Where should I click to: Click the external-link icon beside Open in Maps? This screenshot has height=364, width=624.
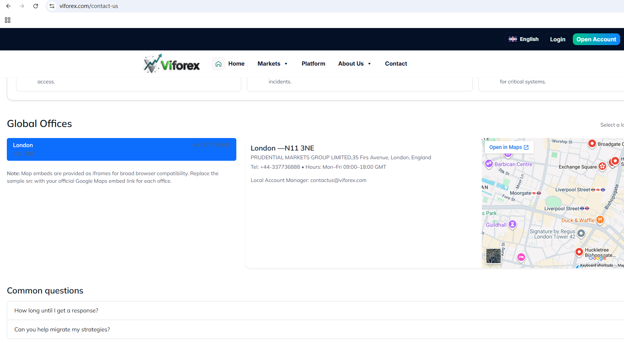[526, 147]
